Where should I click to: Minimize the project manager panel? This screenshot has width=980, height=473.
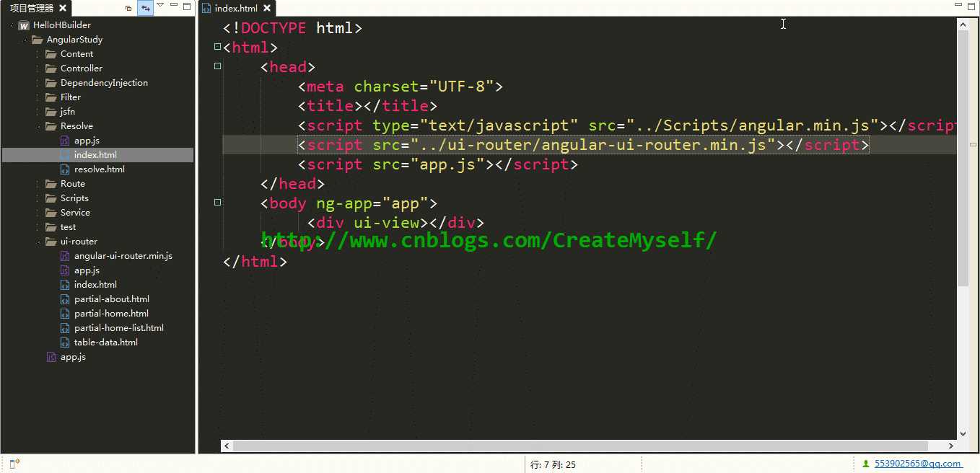(x=174, y=6)
